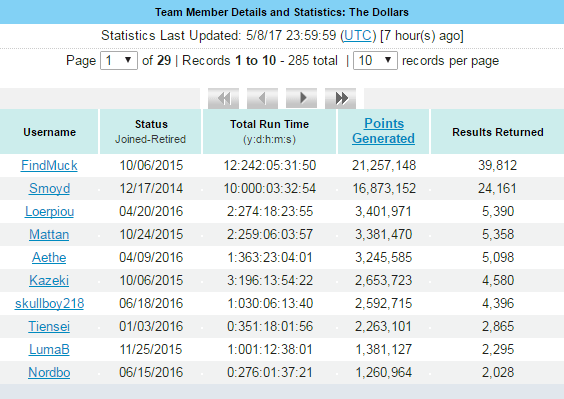Select Smoyd's join date 12/17/2014
The image size is (564, 399).
point(151,189)
